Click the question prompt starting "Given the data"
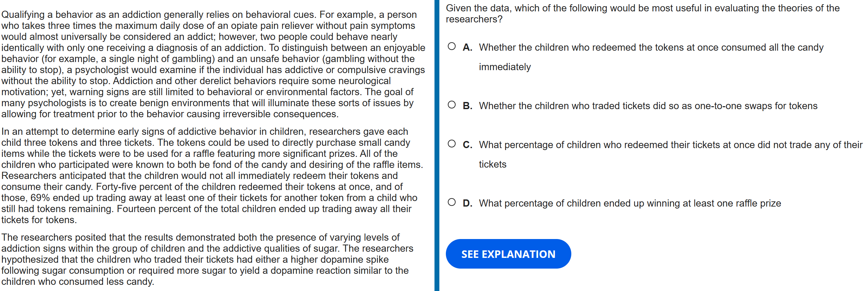 click(642, 13)
